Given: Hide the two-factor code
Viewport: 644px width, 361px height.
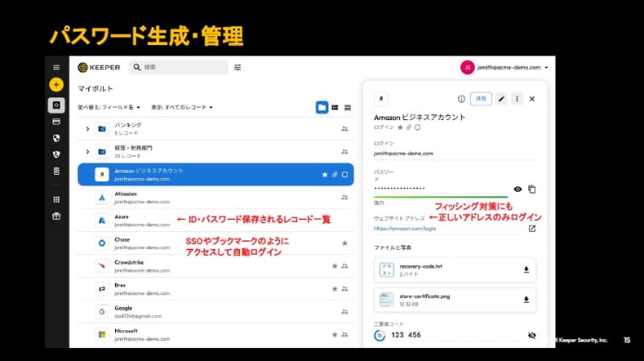Looking at the screenshot, I should (x=532, y=335).
